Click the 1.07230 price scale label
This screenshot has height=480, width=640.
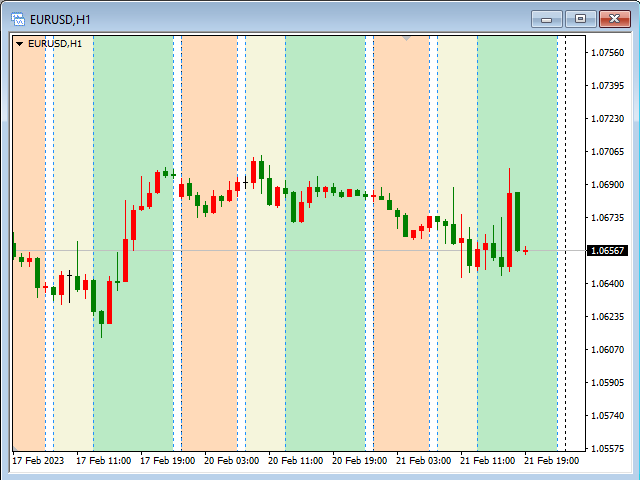[x=607, y=119]
